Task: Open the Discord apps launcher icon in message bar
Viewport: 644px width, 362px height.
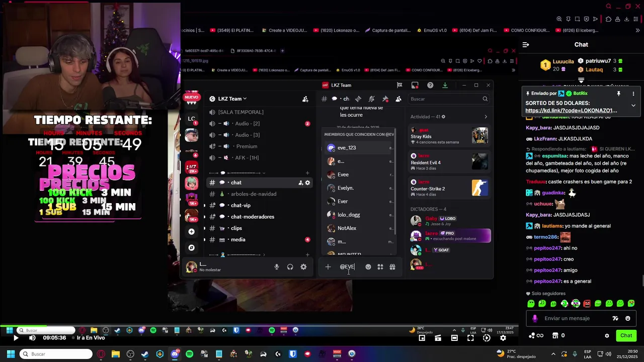Action: pos(380,267)
